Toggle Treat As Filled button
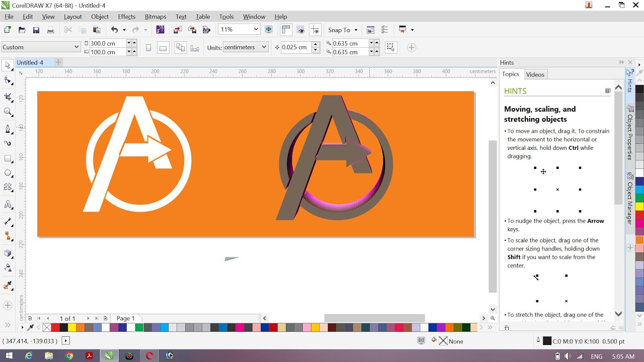 [x=390, y=48]
